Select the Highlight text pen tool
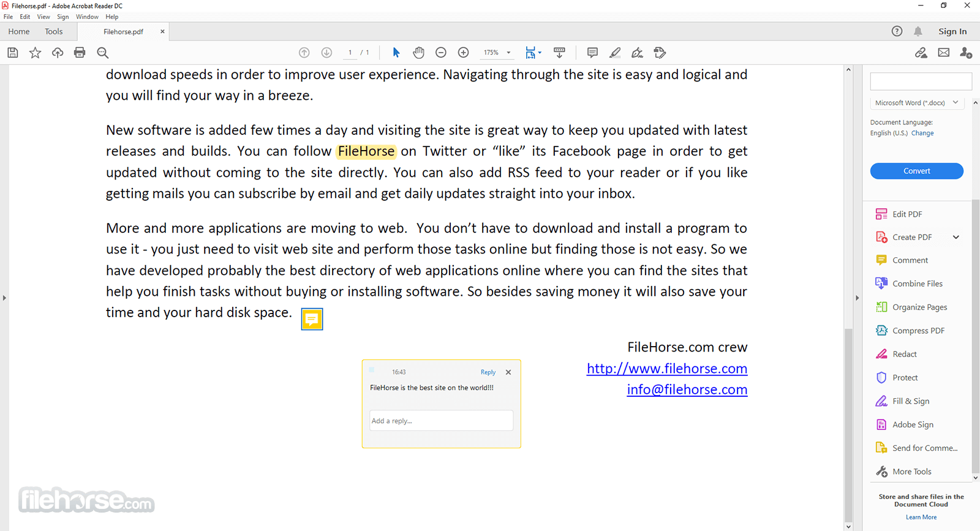 615,53
